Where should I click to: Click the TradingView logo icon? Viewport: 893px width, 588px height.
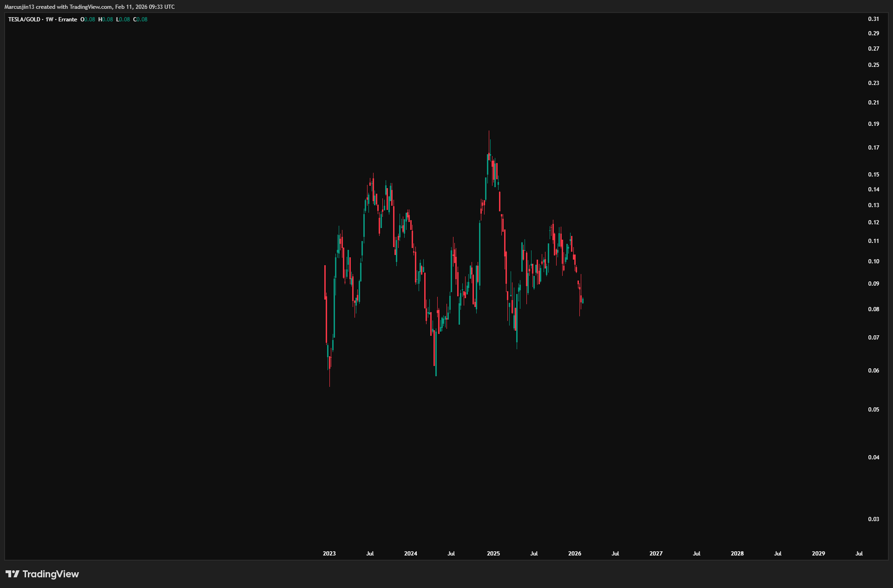(x=13, y=574)
